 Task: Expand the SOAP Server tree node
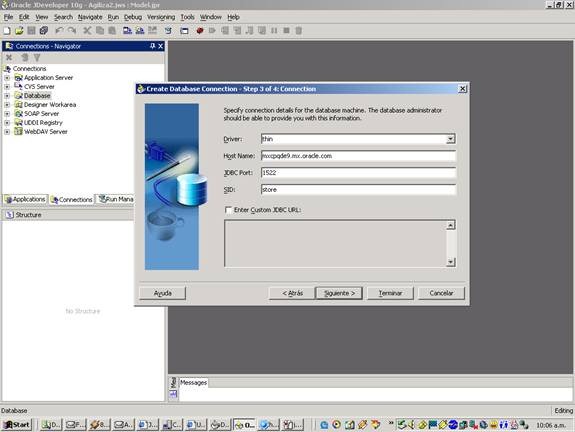click(x=7, y=114)
